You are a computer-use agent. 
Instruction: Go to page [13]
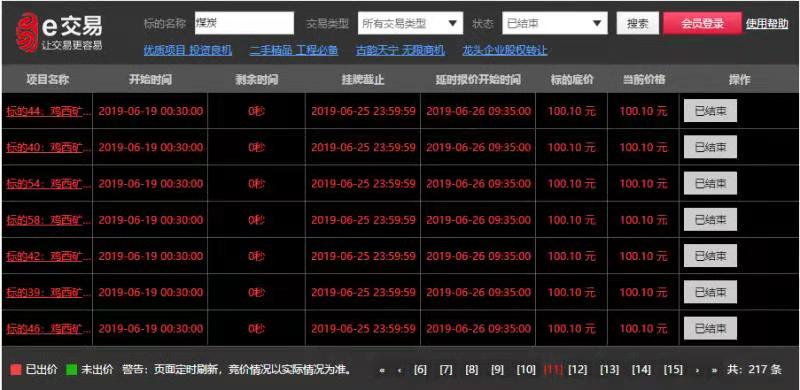click(609, 370)
